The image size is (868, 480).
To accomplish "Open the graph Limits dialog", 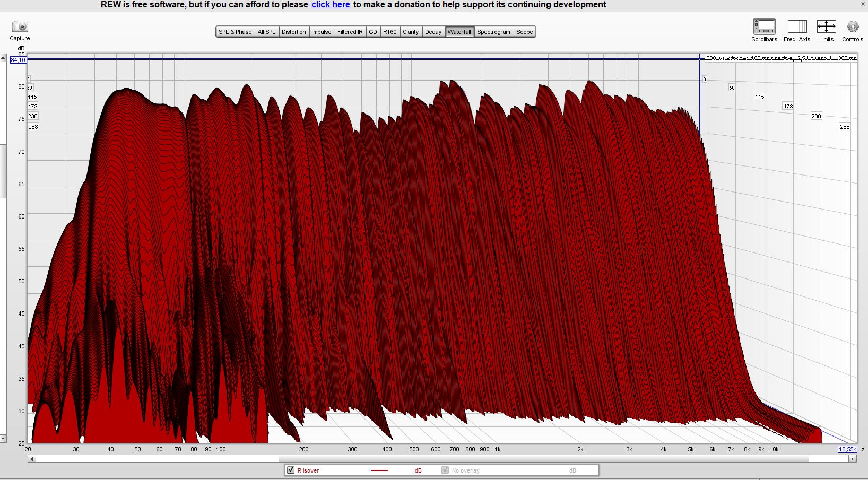I will point(826,27).
